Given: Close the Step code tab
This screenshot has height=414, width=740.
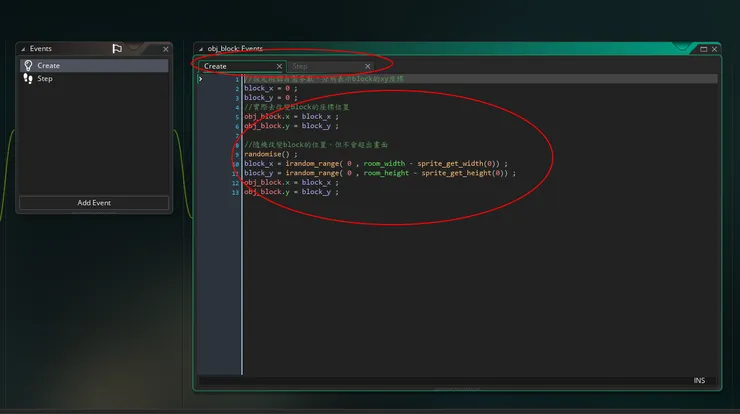Looking at the screenshot, I should [x=368, y=67].
